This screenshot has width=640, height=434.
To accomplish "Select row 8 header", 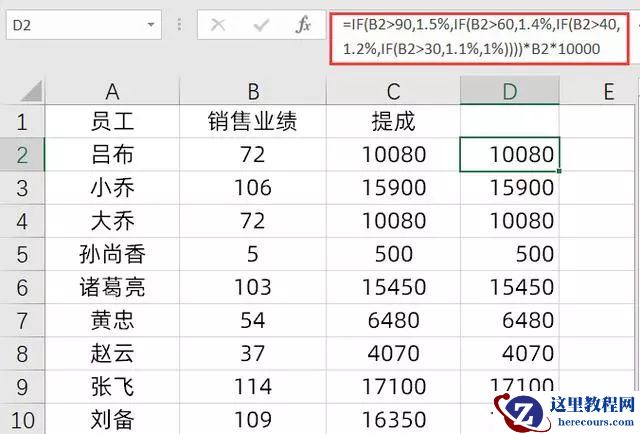I will (22, 353).
